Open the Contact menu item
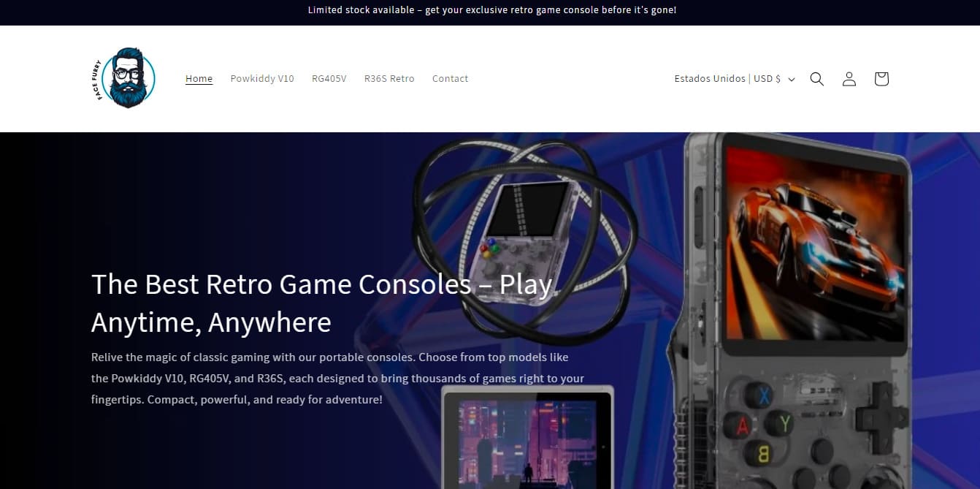The height and width of the screenshot is (489, 980). coord(450,79)
